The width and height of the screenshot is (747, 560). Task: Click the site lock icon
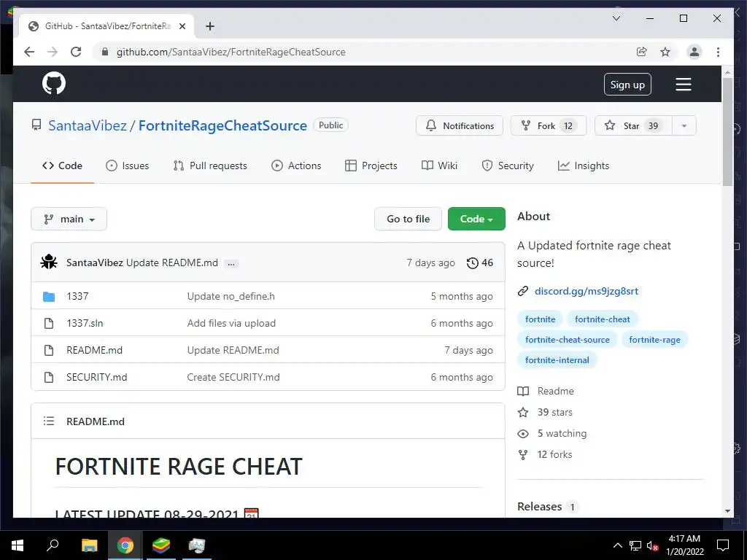tap(105, 52)
